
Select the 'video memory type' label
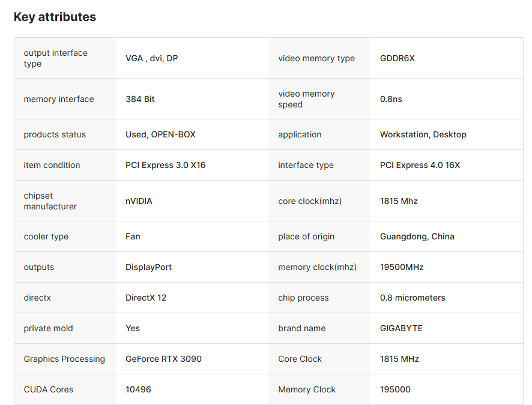[x=316, y=58]
